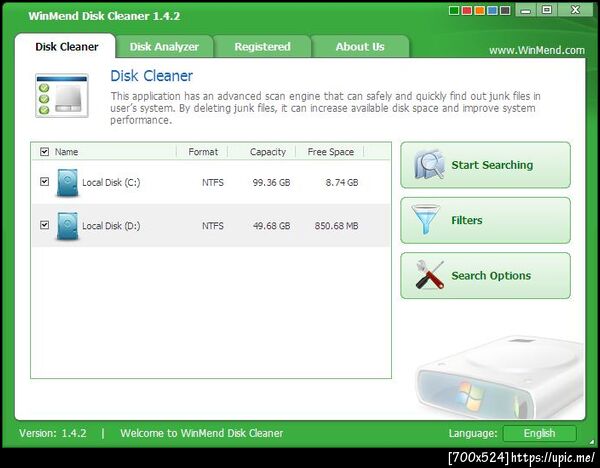Switch to the Disk Cleaner tab

67,47
